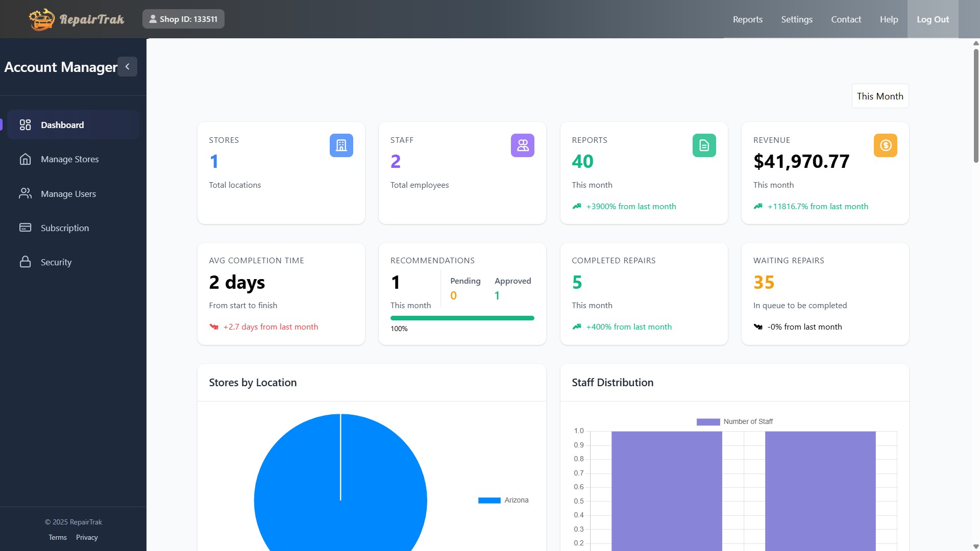Open Manage Users in sidebar
980x551 pixels.
(x=68, y=194)
